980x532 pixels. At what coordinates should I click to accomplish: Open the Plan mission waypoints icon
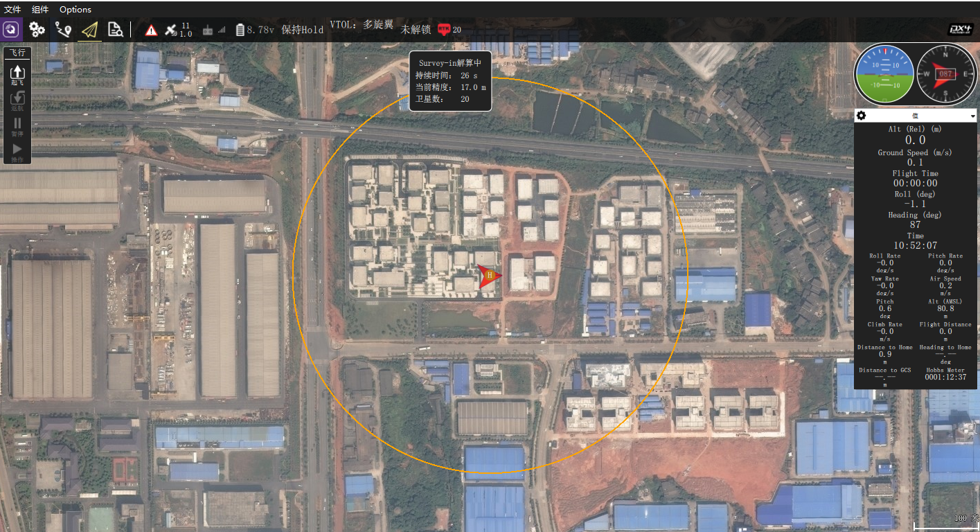pos(64,30)
